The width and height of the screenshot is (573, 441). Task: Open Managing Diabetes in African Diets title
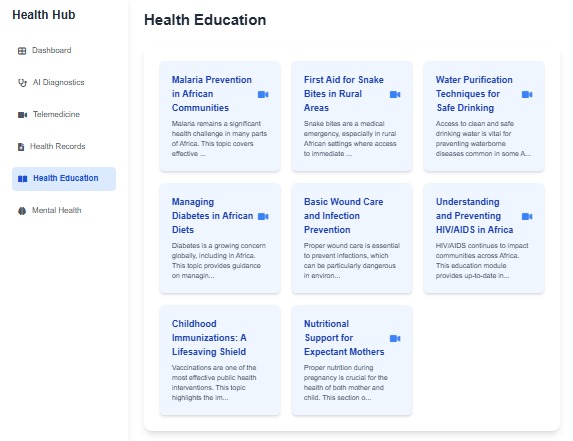click(x=212, y=216)
